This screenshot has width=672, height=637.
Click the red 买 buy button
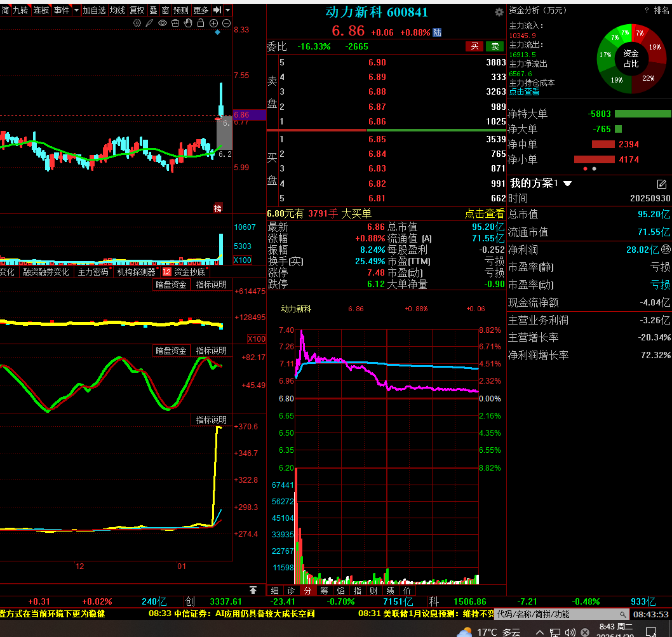[474, 46]
